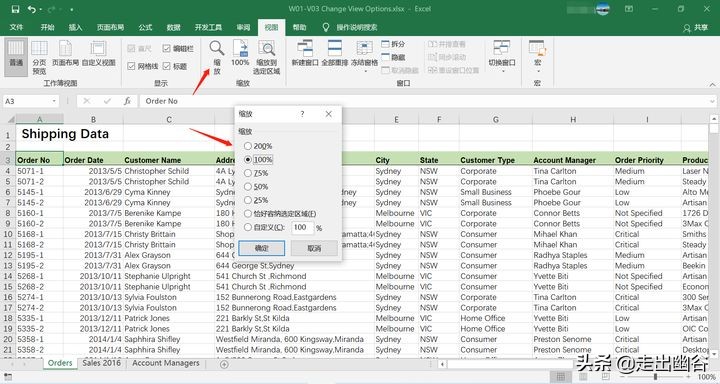720x384 pixels.
Task: Click the Save icon in title bar
Action: [15, 9]
